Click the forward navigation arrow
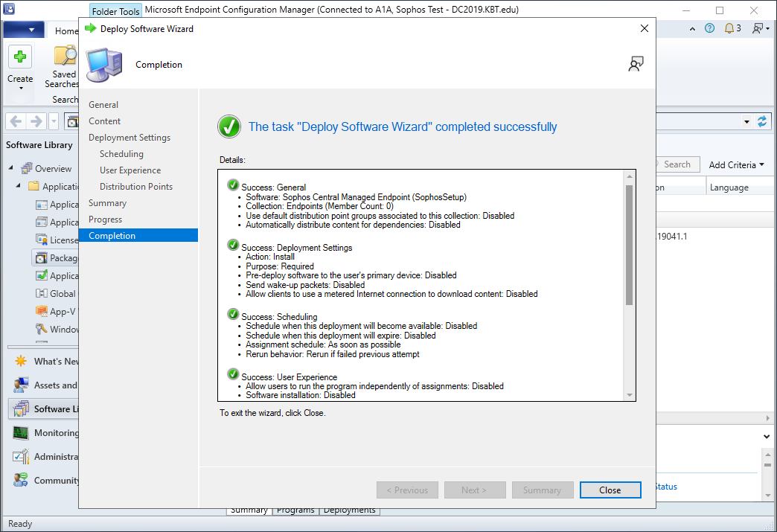 [36, 121]
